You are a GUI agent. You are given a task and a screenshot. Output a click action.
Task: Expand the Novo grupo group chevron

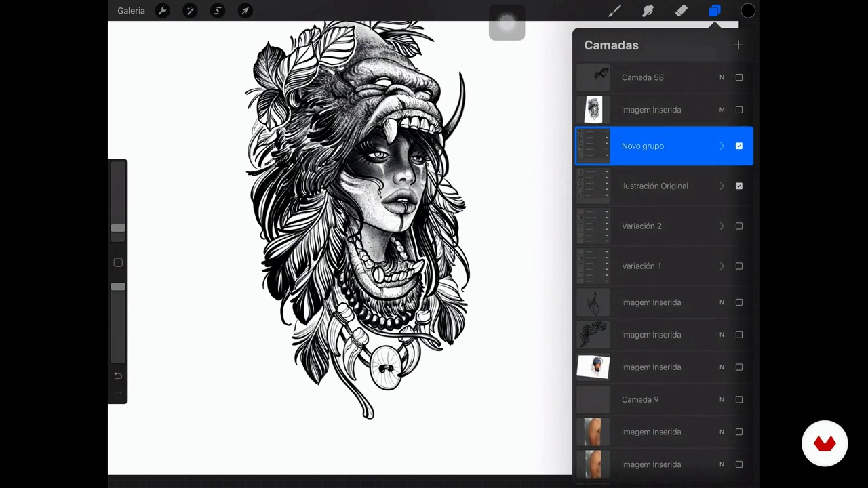(722, 146)
